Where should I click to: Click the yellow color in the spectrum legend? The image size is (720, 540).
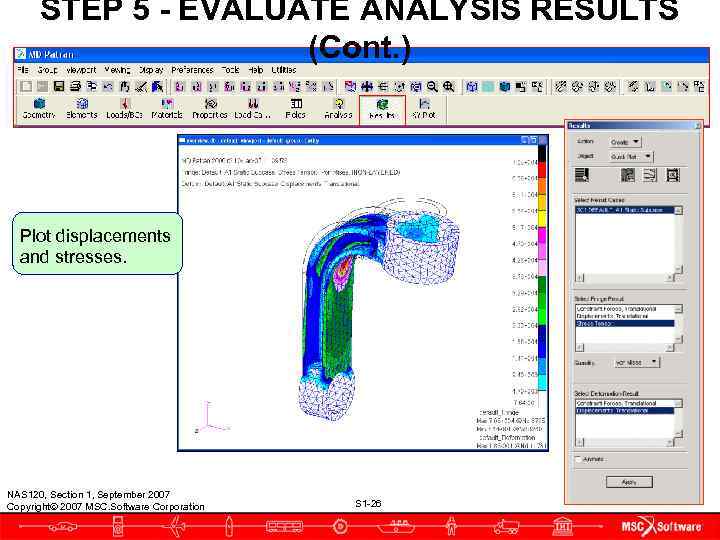click(x=542, y=219)
